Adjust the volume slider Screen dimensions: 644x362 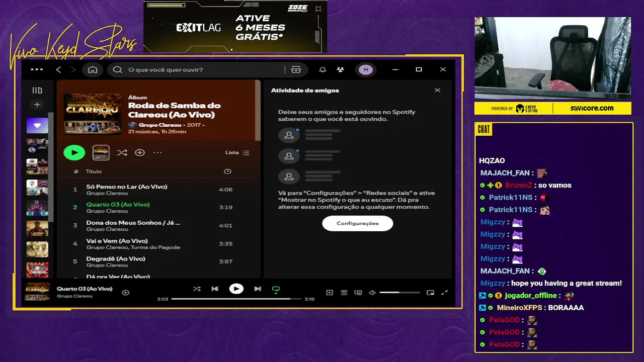click(400, 292)
